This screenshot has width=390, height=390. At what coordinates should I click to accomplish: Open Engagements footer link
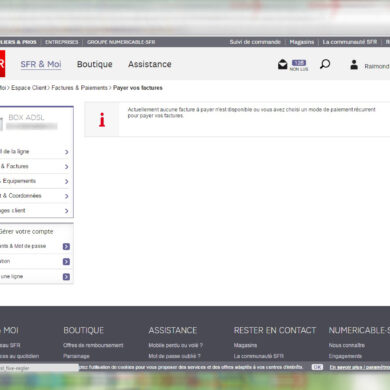[x=345, y=356]
